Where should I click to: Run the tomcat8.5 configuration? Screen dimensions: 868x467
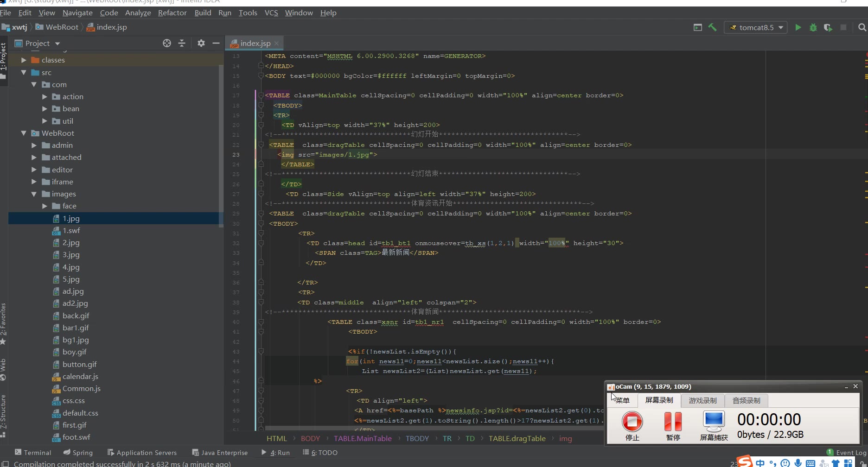(x=798, y=27)
